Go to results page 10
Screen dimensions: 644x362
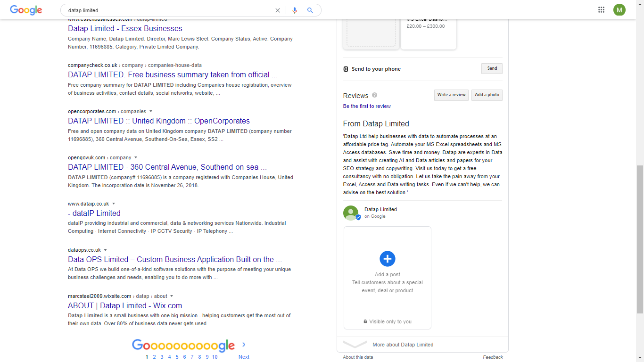215,357
